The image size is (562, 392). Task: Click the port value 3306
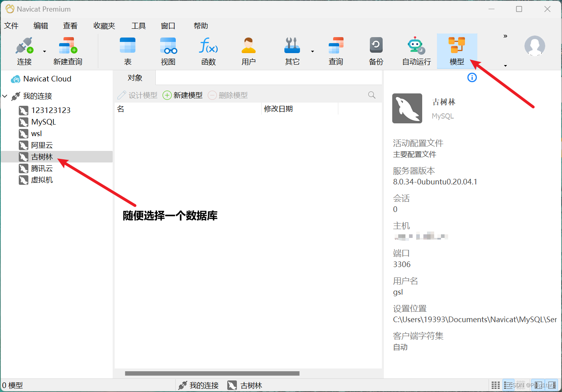[402, 265]
